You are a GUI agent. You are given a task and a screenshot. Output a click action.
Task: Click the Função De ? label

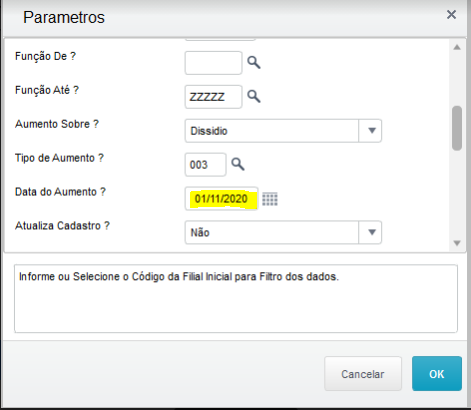(x=45, y=56)
